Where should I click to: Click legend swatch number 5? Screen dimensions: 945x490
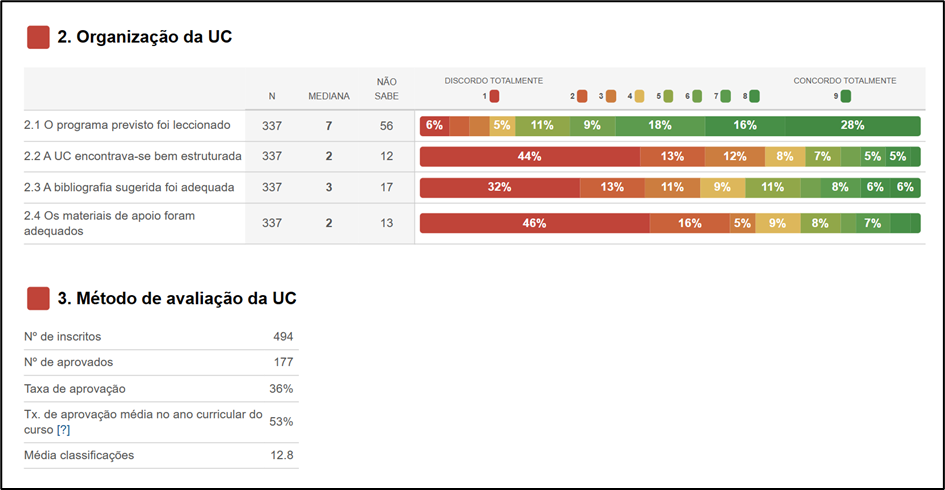pos(668,96)
